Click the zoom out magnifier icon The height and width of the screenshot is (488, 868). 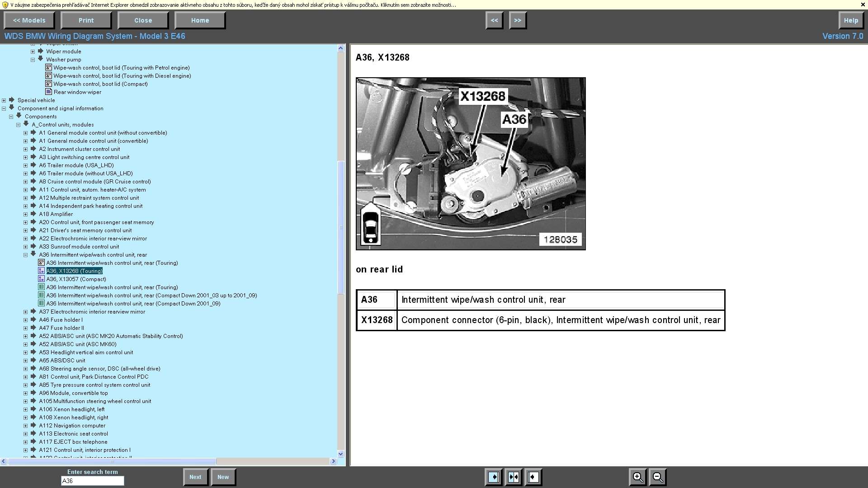(x=658, y=477)
